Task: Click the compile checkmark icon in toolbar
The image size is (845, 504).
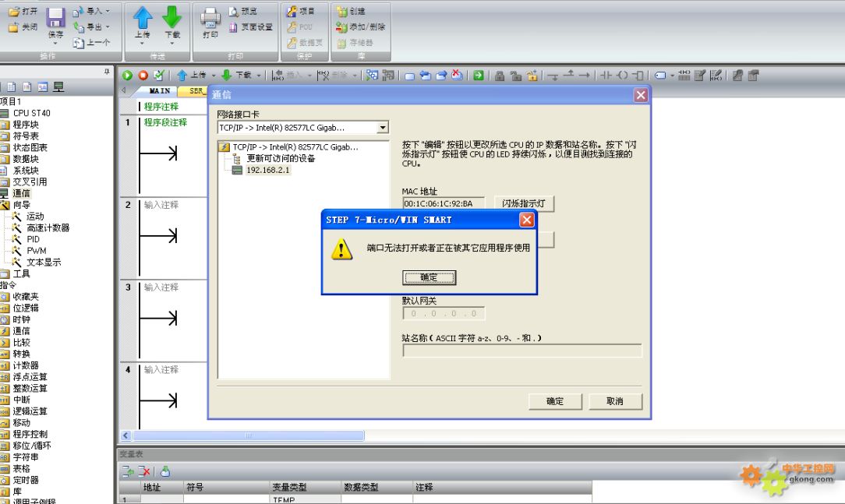Action: pyautogui.click(x=158, y=76)
